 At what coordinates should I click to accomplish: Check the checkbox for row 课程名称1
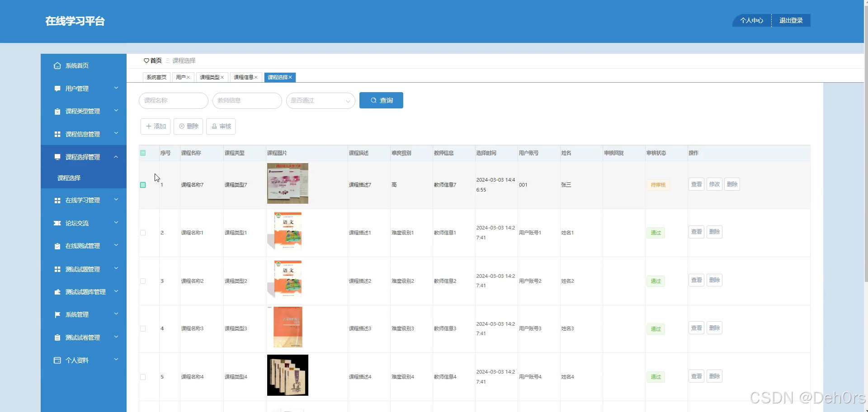pos(143,233)
